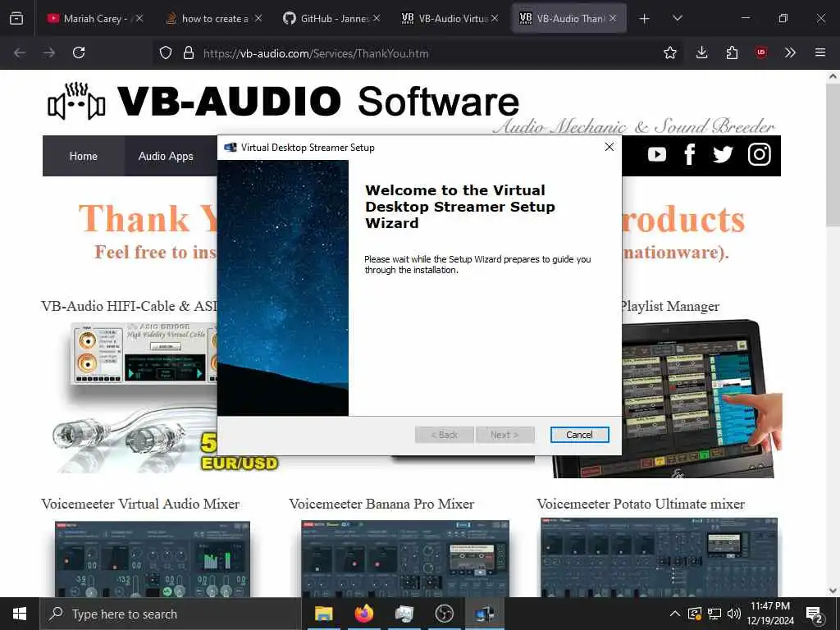Click the Playlist Manager heading
840x630 pixels.
[x=669, y=307]
